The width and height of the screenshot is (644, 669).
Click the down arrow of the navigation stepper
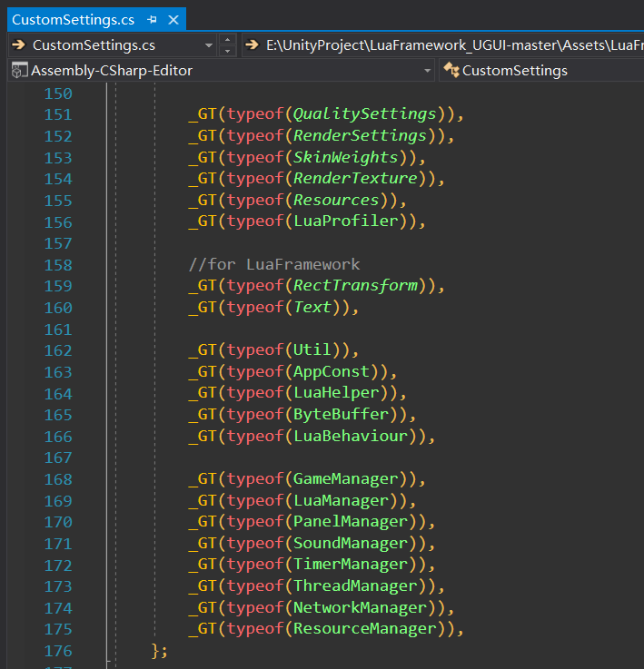coord(228,51)
